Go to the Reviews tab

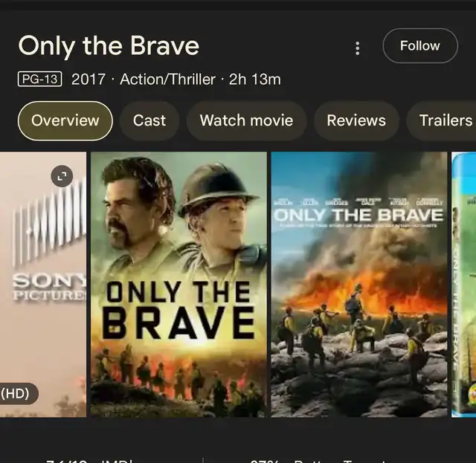click(356, 120)
